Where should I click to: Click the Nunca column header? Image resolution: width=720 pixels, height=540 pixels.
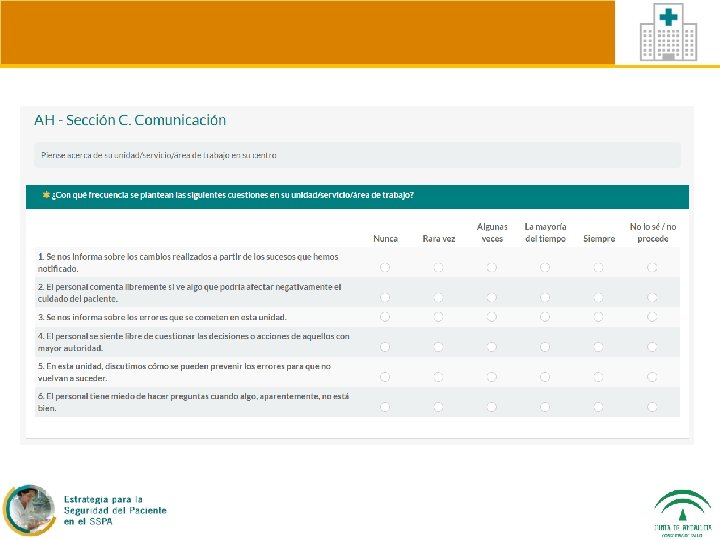[385, 239]
